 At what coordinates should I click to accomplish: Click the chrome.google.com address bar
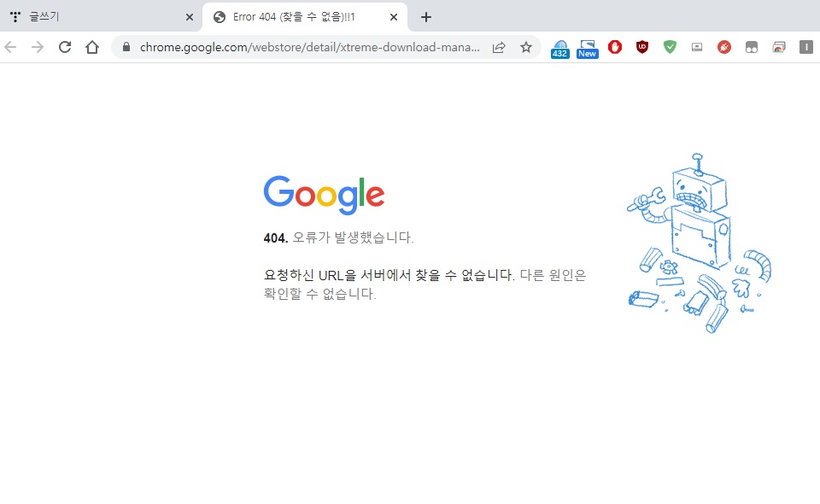tap(309, 48)
